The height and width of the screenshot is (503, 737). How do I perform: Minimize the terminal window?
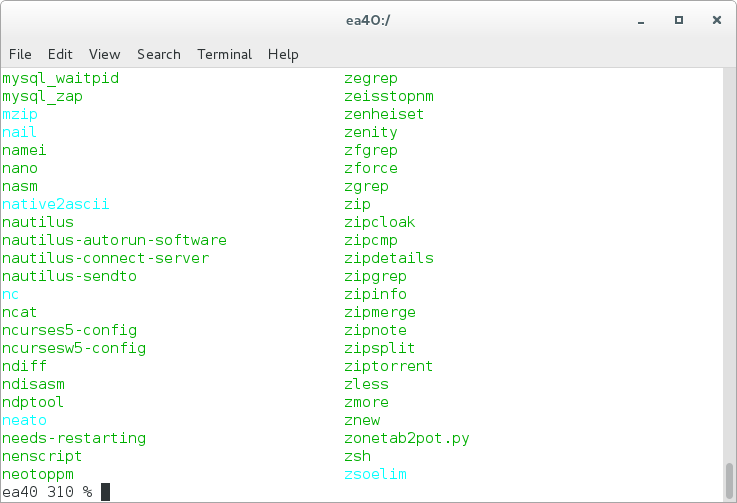(641, 21)
